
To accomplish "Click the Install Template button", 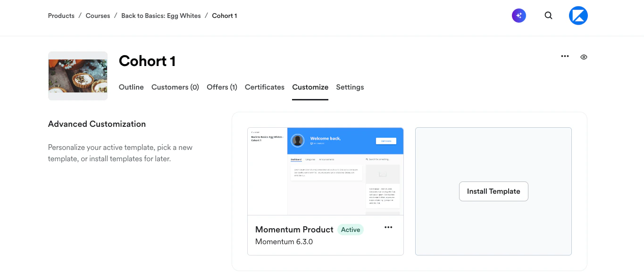I will [x=493, y=191].
